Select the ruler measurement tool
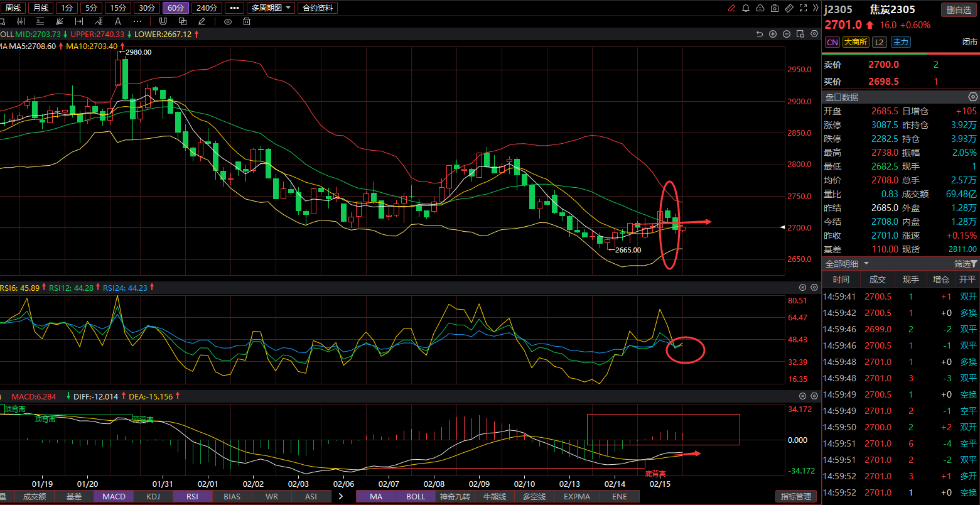 coord(790,8)
